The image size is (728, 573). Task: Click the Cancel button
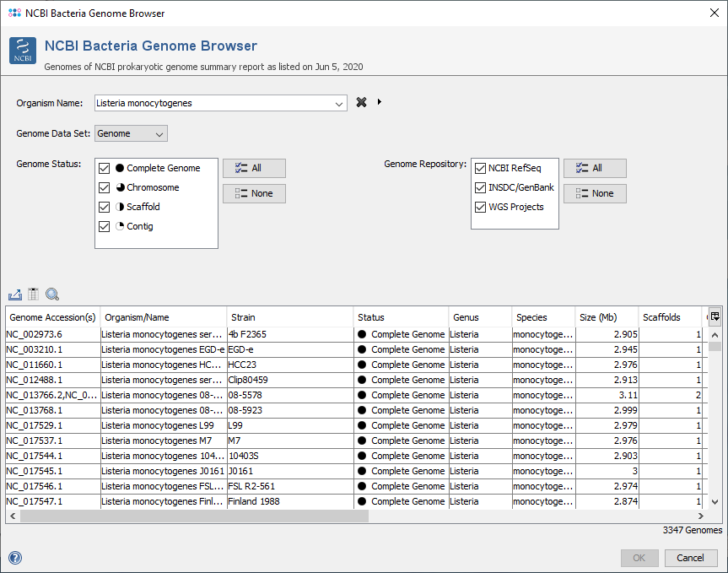click(691, 558)
